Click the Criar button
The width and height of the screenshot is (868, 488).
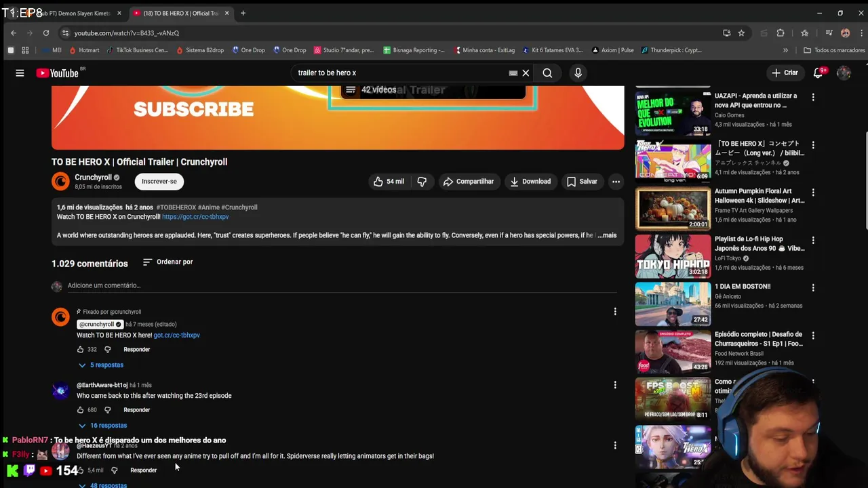pos(785,73)
